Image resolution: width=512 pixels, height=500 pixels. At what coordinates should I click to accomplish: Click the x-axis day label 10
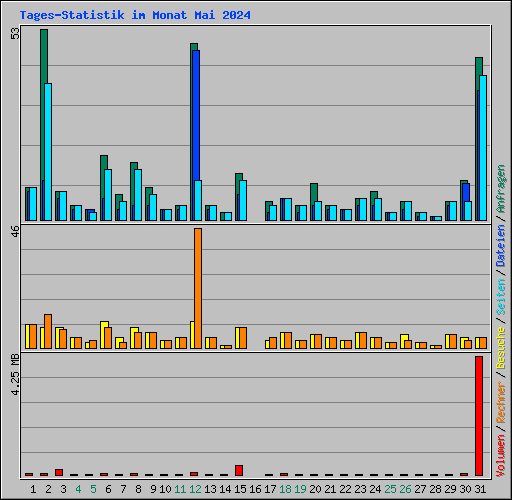coord(165,489)
